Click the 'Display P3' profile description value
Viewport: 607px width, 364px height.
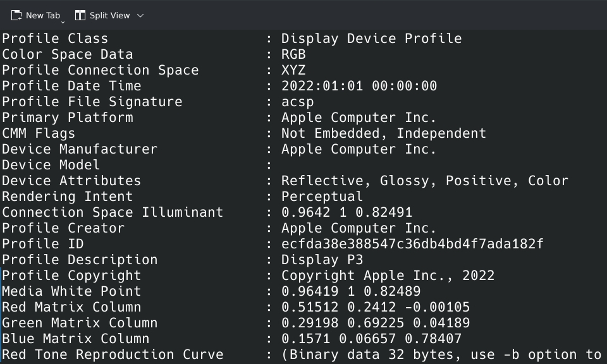(x=322, y=260)
